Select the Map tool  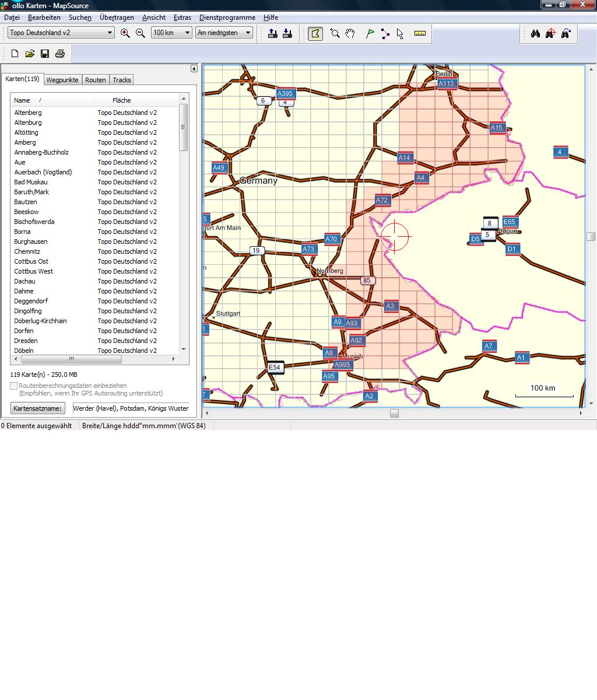[x=315, y=33]
